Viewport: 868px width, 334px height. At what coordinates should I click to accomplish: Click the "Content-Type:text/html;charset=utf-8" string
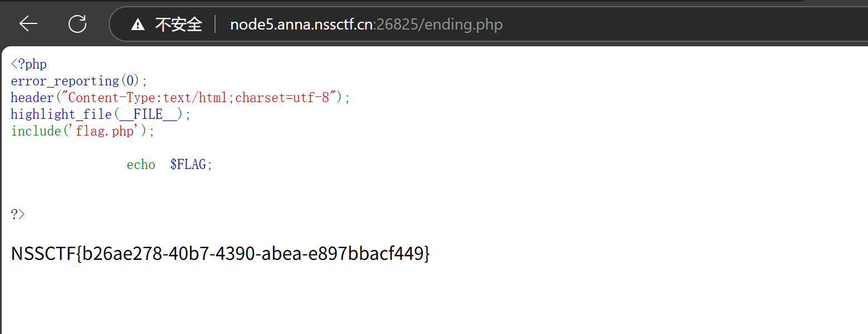[202, 98]
